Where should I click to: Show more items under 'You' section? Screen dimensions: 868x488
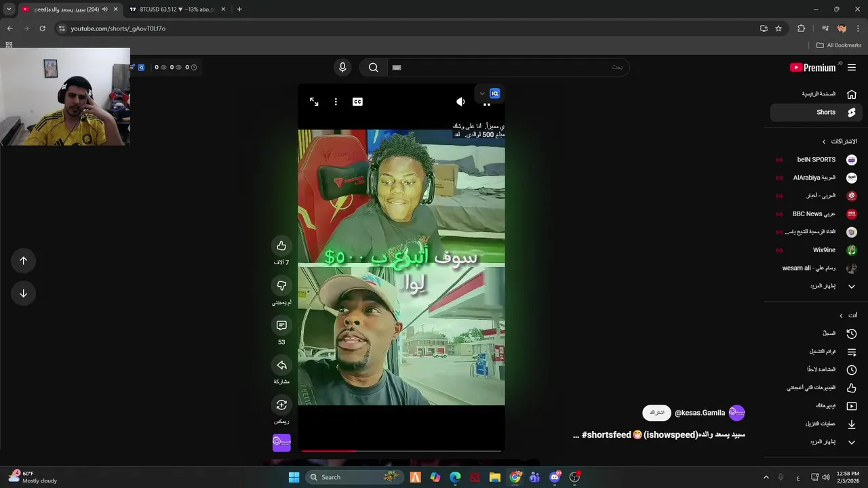[816, 442]
